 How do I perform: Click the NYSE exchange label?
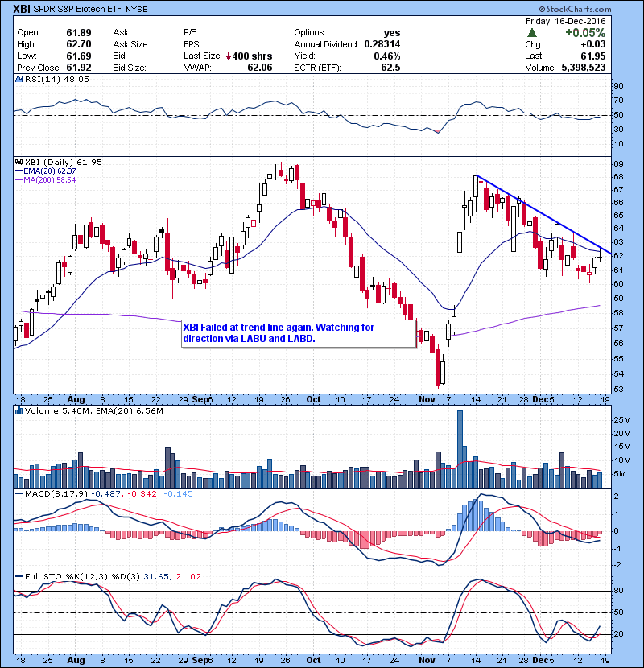click(136, 10)
